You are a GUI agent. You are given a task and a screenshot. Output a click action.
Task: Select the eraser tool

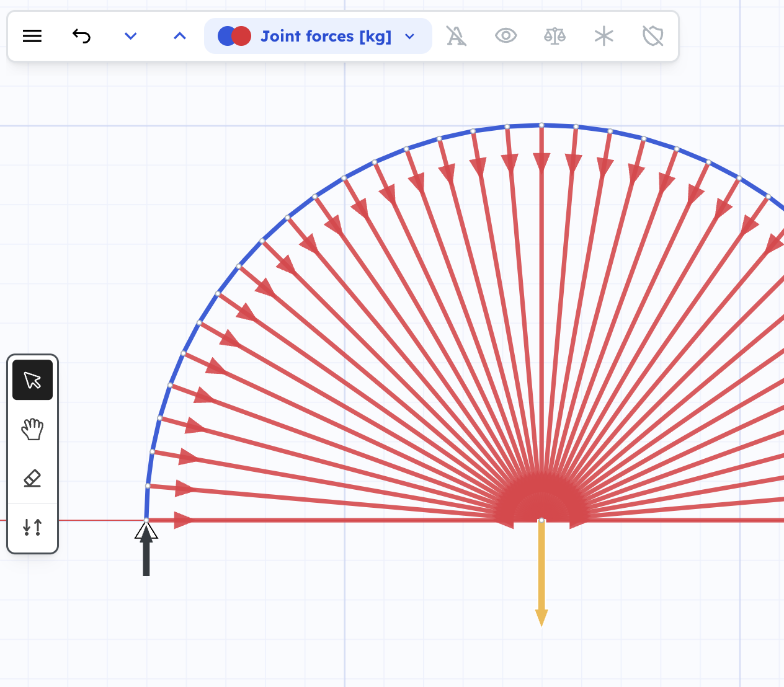click(x=32, y=478)
